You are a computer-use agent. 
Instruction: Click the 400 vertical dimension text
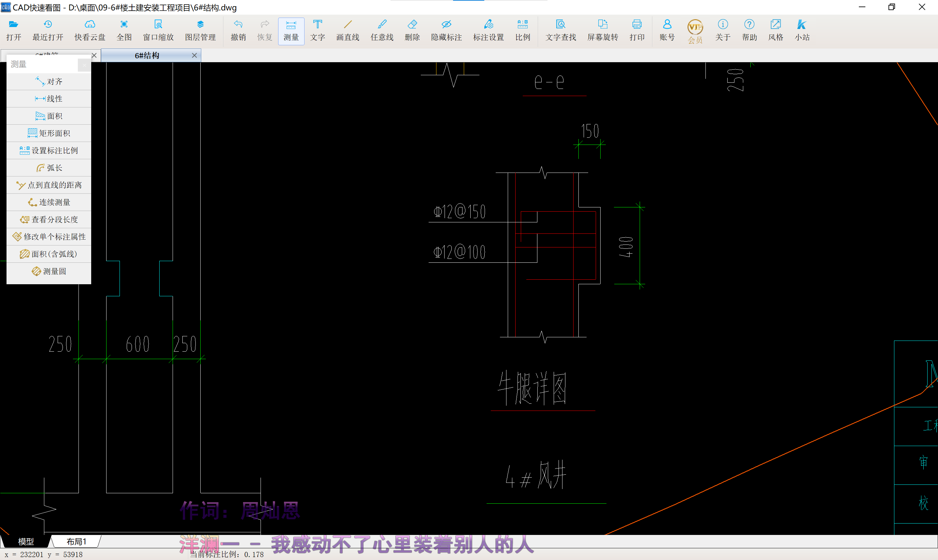(x=625, y=247)
